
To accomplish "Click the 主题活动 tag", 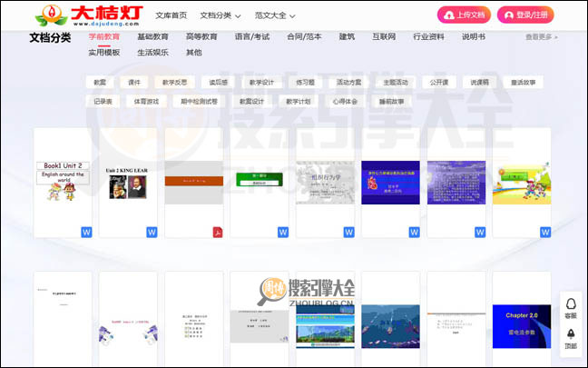I will coord(396,83).
